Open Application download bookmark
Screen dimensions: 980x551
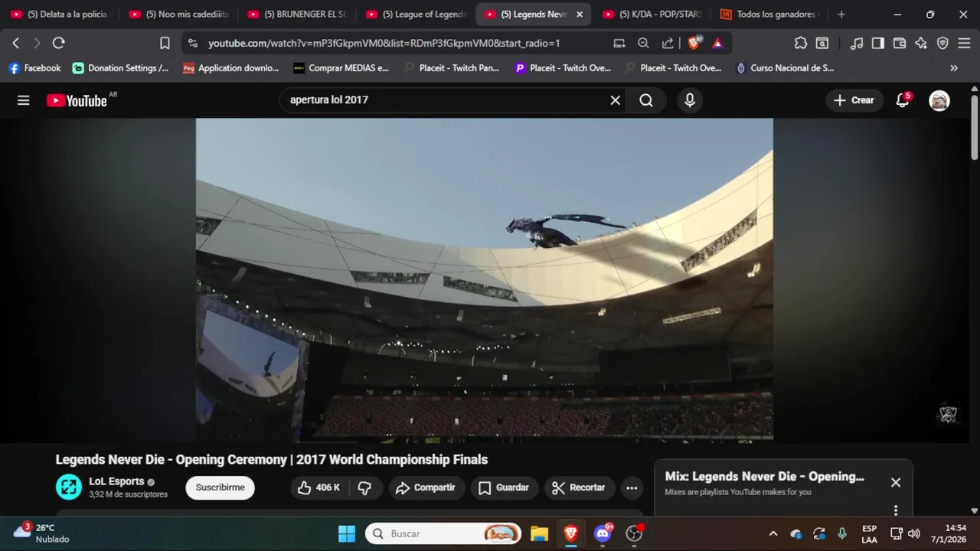pos(231,68)
